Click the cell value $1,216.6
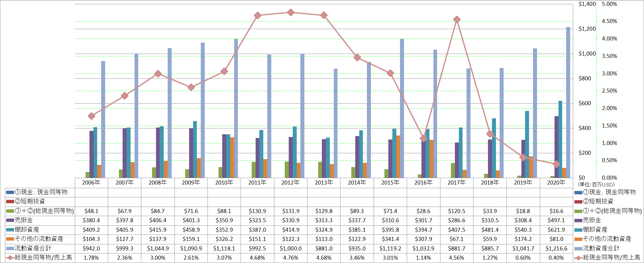 (556, 249)
